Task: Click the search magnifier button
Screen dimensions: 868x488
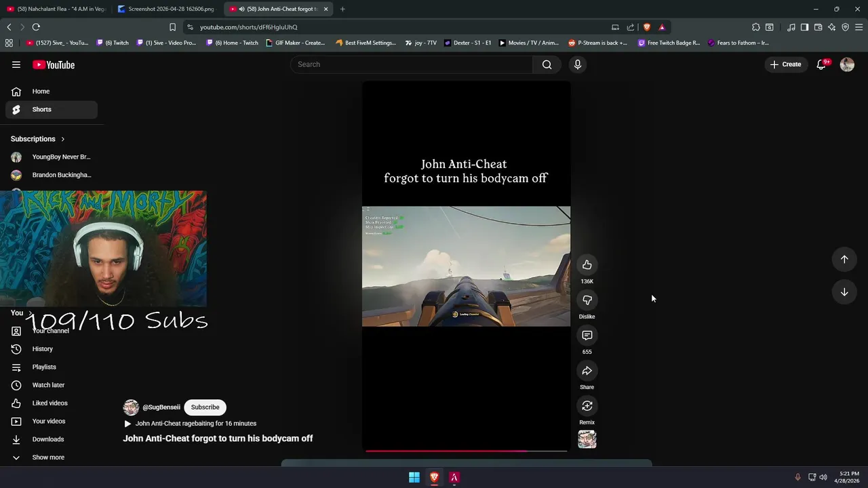Action: (x=547, y=64)
